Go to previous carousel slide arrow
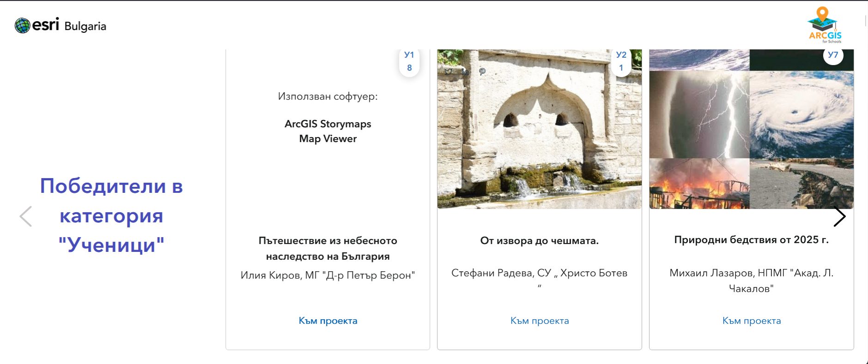The height and width of the screenshot is (364, 868). 26,216
